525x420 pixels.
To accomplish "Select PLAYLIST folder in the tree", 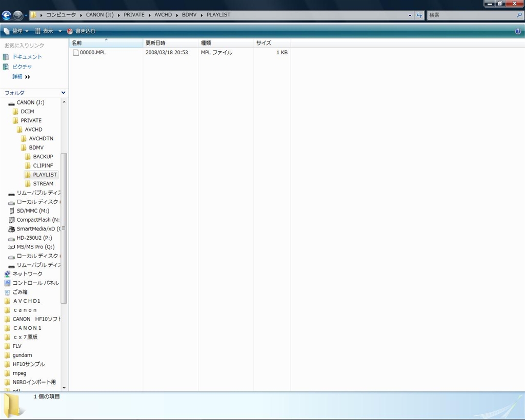I will pyautogui.click(x=45, y=175).
